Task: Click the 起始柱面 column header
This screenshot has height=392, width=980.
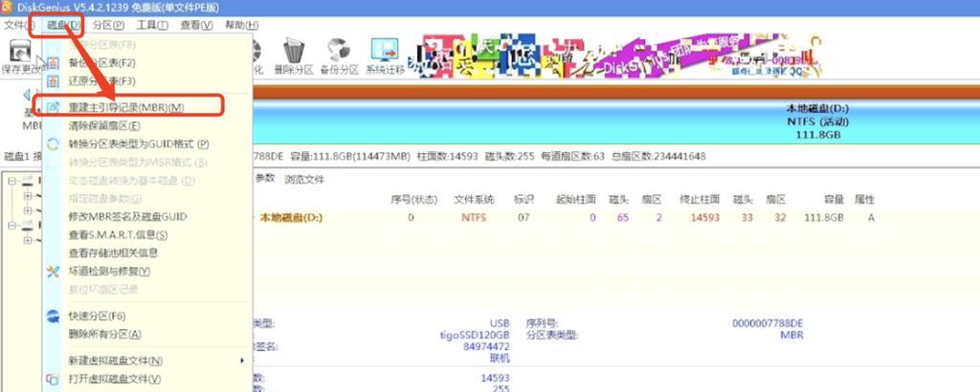Action: [x=575, y=200]
